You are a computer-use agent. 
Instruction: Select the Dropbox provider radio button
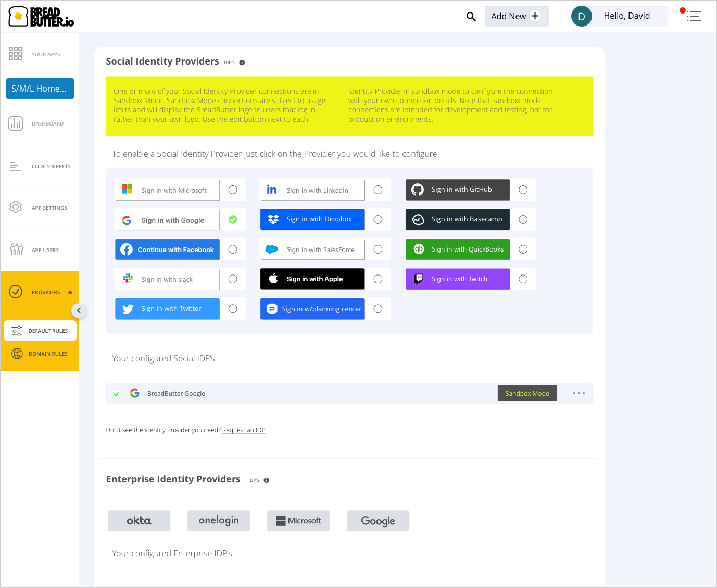[x=378, y=220]
